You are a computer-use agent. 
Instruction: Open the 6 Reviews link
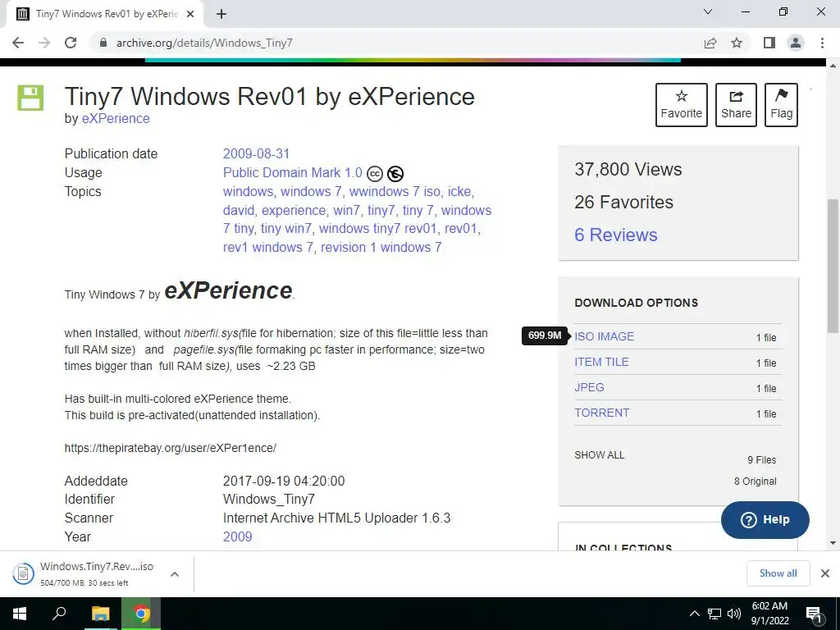pyautogui.click(x=615, y=235)
